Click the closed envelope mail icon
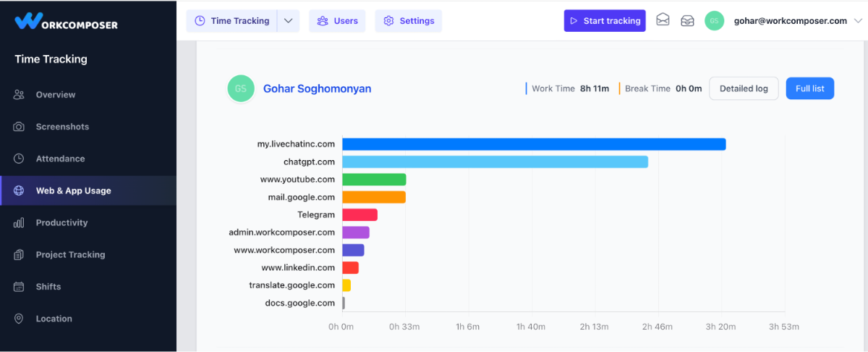 click(x=663, y=20)
